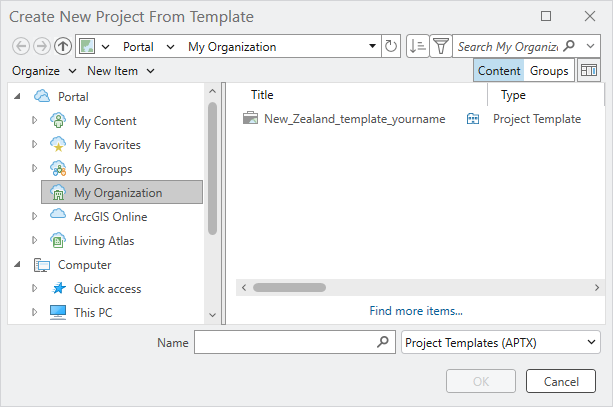Select Living Atlas in the tree
The width and height of the screenshot is (613, 407).
pyautogui.click(x=103, y=241)
